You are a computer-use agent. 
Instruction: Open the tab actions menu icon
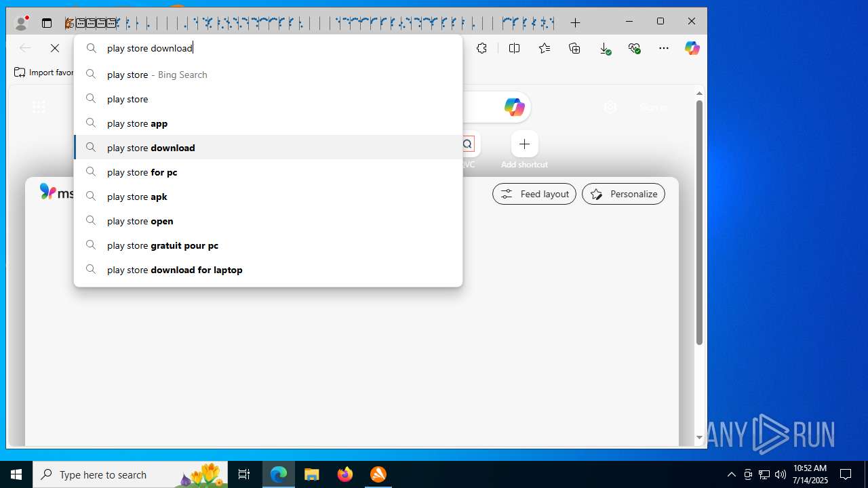(47, 23)
